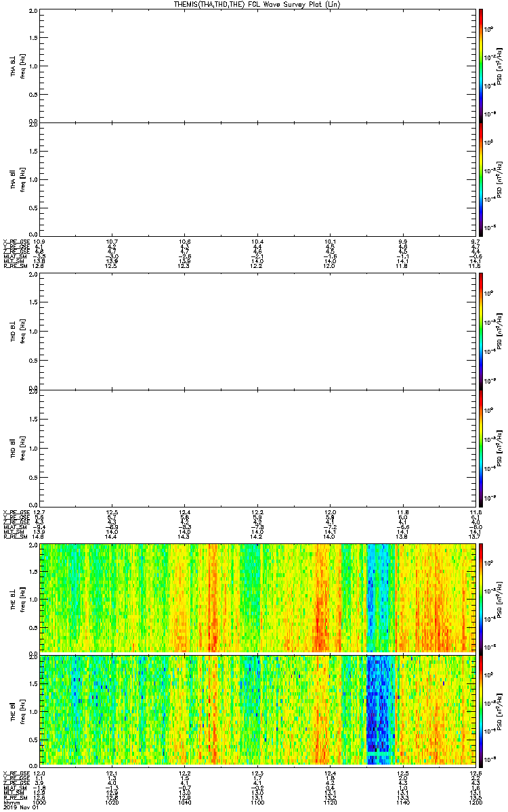Click the 1020 time tick label

(x=112, y=803)
